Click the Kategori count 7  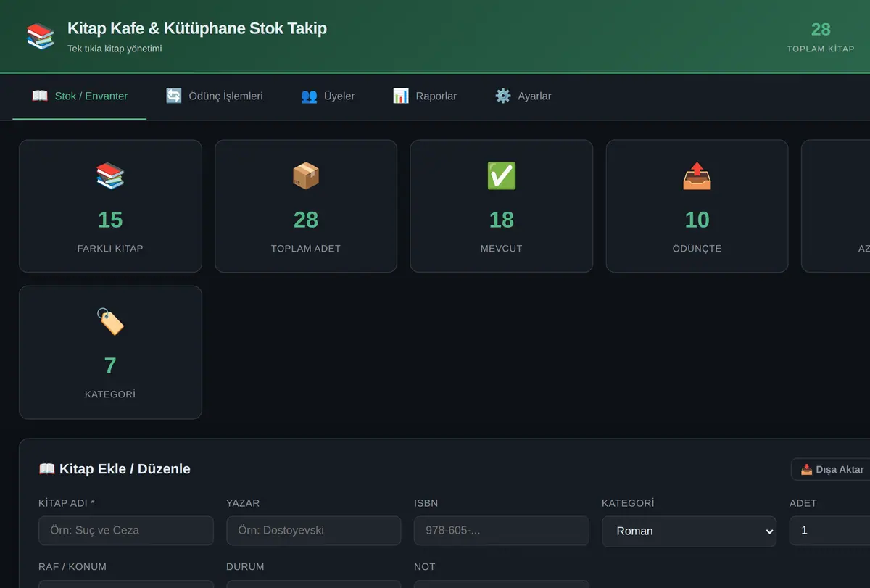[x=110, y=365]
